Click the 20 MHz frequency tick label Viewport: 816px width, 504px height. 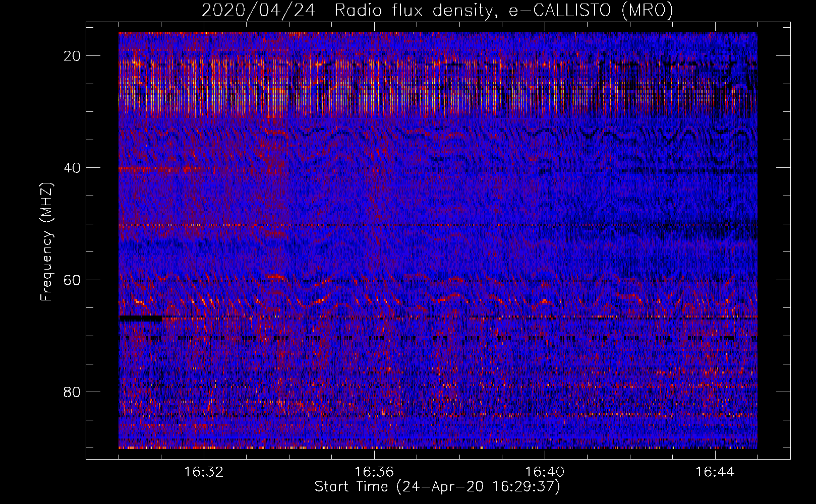[73, 56]
